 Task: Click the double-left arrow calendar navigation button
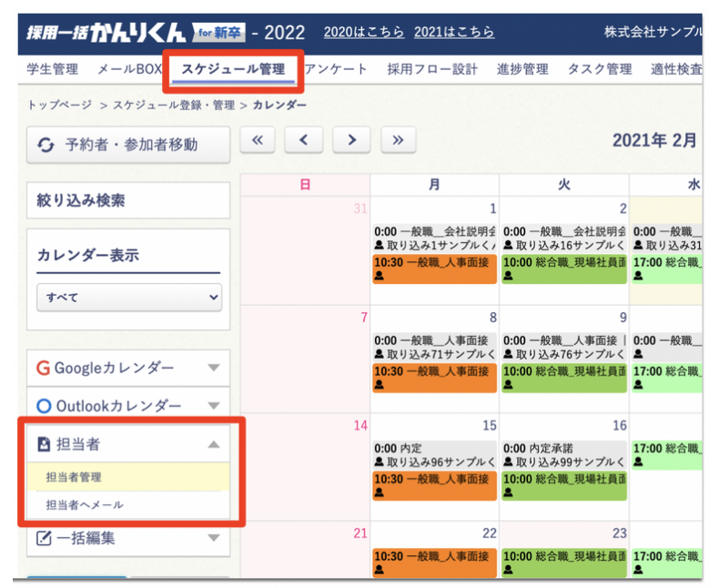pyautogui.click(x=258, y=140)
